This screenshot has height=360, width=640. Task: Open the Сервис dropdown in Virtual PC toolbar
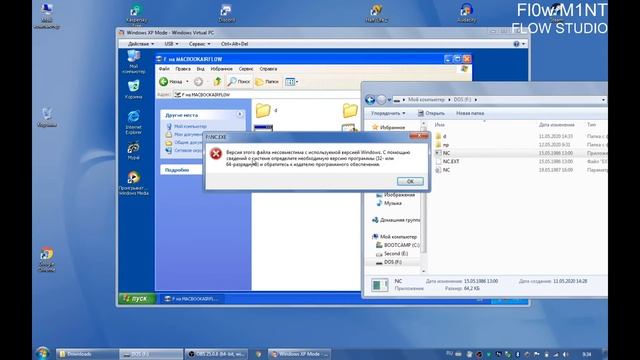coord(199,44)
